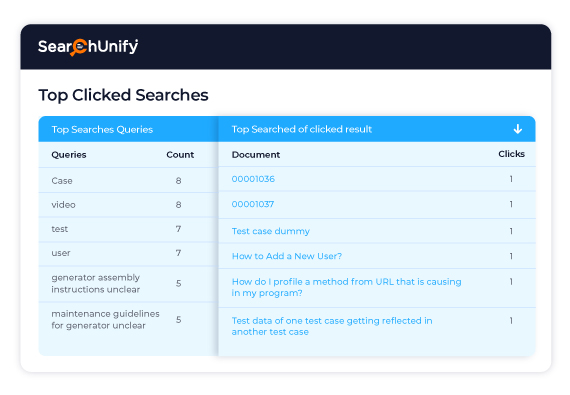
Task: Open document 00001037 link
Action: 253,204
